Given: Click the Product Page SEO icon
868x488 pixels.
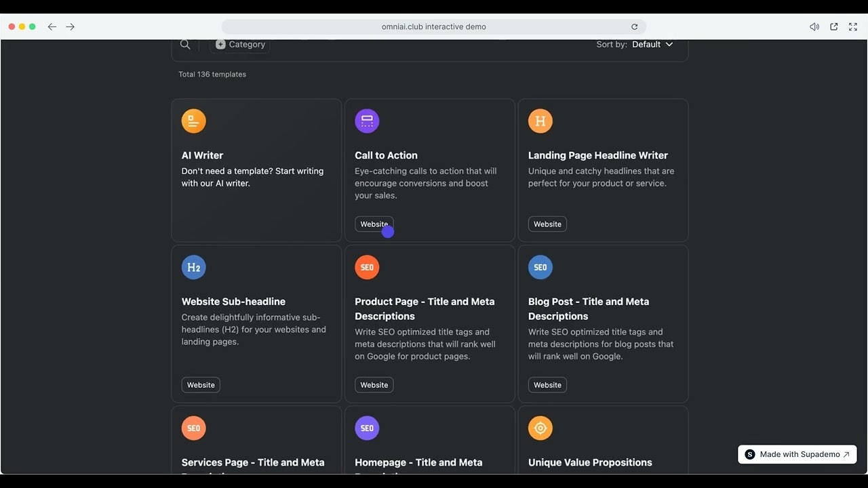Looking at the screenshot, I should pos(367,267).
